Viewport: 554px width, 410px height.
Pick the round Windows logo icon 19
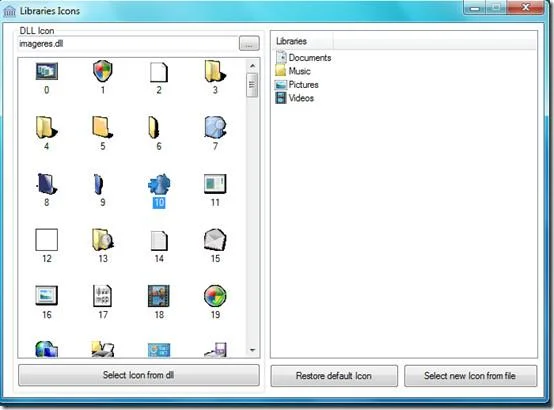click(215, 296)
